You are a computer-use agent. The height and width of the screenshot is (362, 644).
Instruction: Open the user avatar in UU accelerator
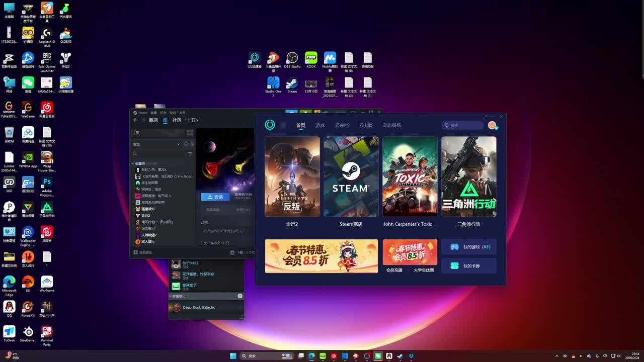[x=492, y=125]
